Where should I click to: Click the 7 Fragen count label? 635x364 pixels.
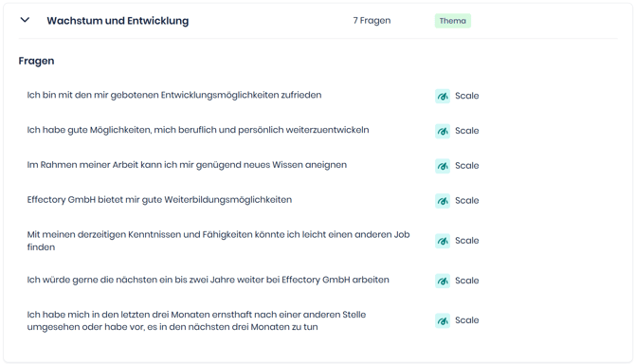pos(372,21)
